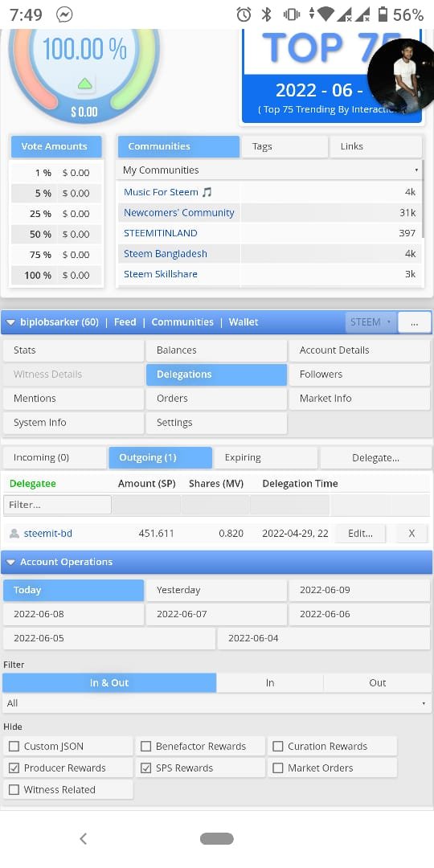Remove steemit-bd delegation with X button
This screenshot has width=434, height=868.
pyautogui.click(x=411, y=534)
